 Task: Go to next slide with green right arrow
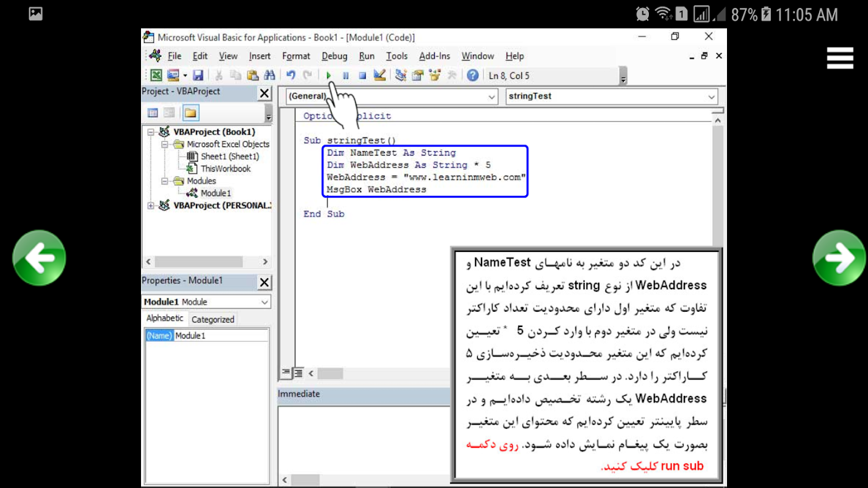[x=839, y=258]
